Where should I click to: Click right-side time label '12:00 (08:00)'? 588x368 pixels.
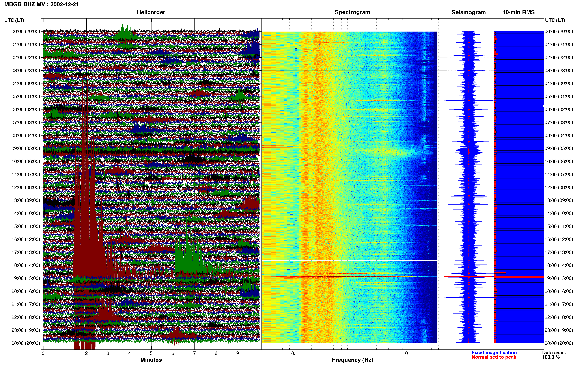(559, 187)
